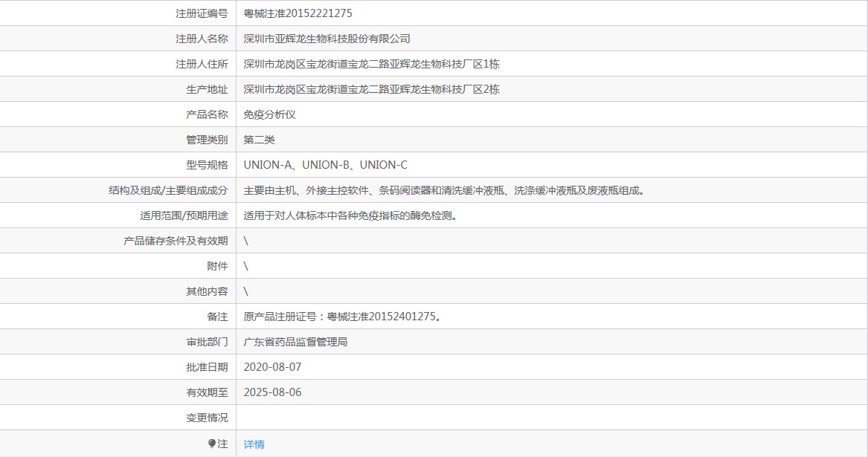Click the backslash value in 附件 row
This screenshot has width=868, height=457.
(x=245, y=266)
